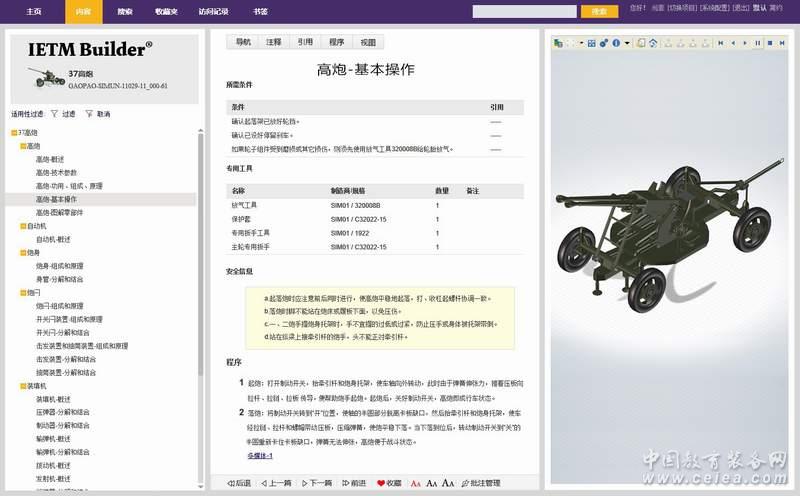The width and height of the screenshot is (800, 496).
Task: Collapse the 37高炮 root folder
Action: tap(13, 132)
